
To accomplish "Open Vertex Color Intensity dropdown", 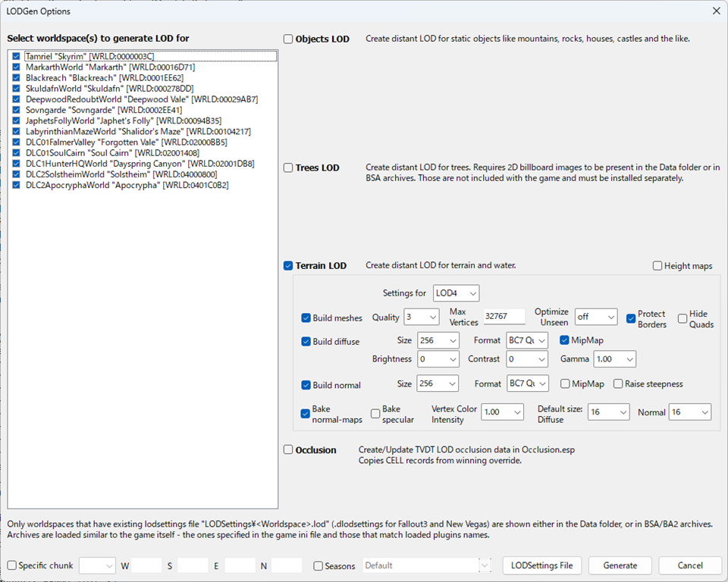I will tap(503, 412).
